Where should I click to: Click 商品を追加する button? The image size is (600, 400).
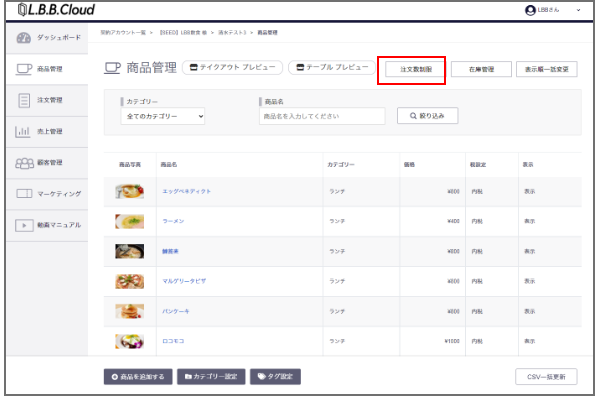136,377
